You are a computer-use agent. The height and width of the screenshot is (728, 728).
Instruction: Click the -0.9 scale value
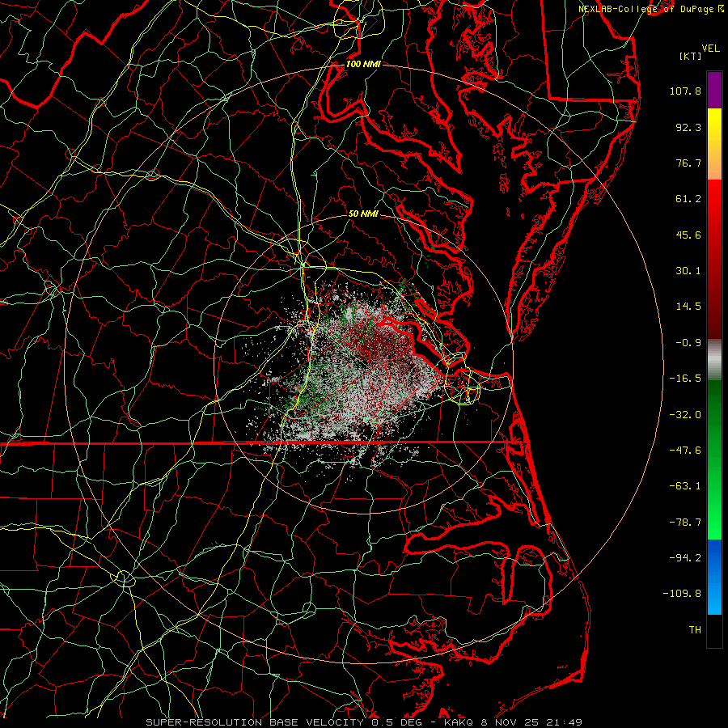688,343
